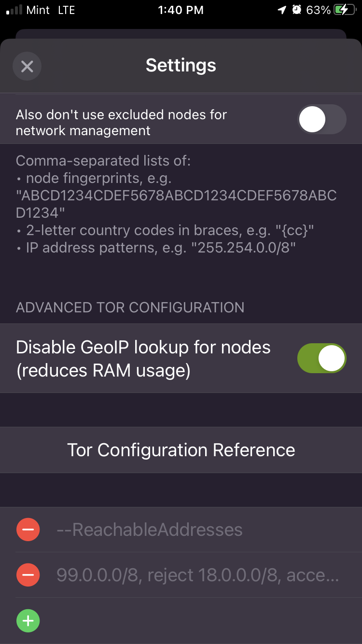
Task: Open Tor Configuration Reference
Action: [181, 450]
